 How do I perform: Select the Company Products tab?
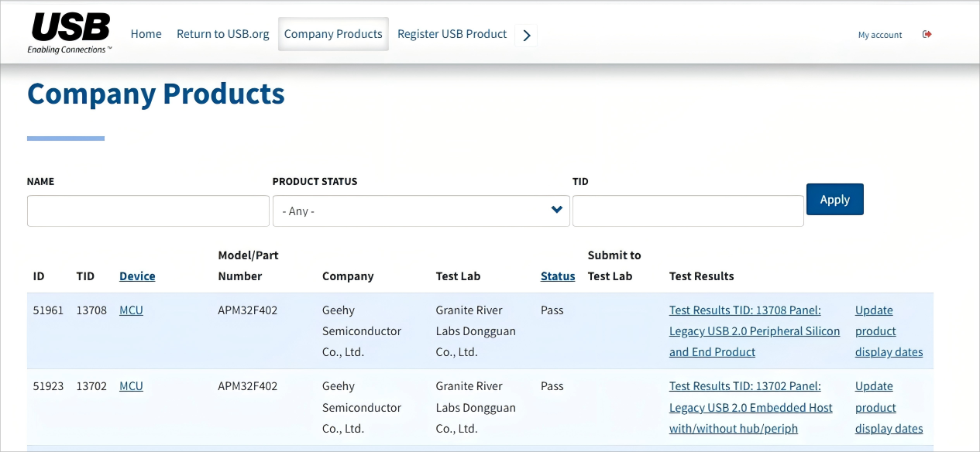(333, 34)
